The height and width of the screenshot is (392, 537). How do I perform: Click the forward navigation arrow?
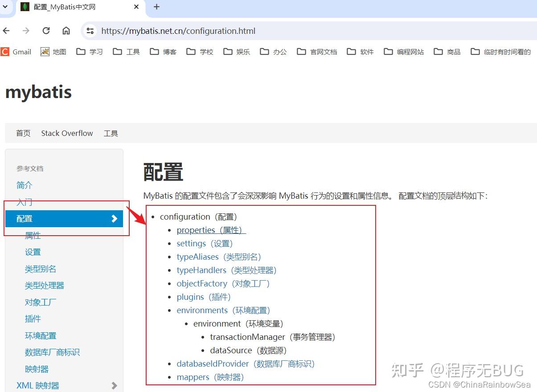(25, 31)
